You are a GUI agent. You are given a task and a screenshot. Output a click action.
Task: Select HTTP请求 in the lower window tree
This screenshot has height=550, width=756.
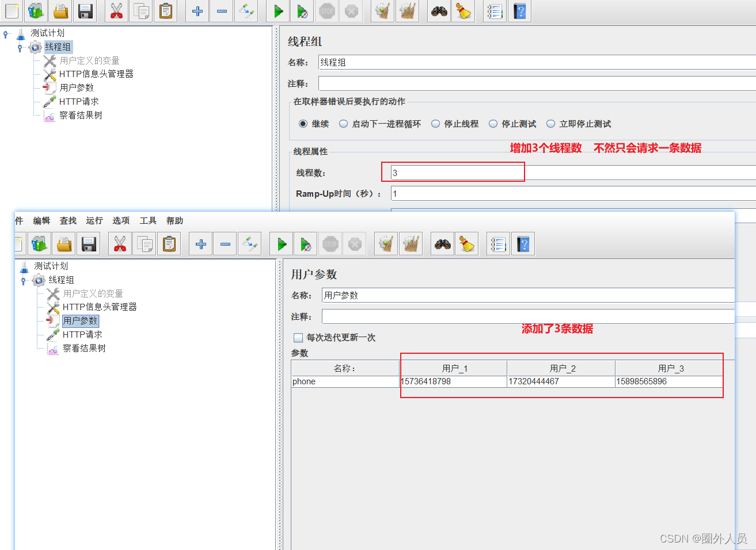(x=82, y=334)
